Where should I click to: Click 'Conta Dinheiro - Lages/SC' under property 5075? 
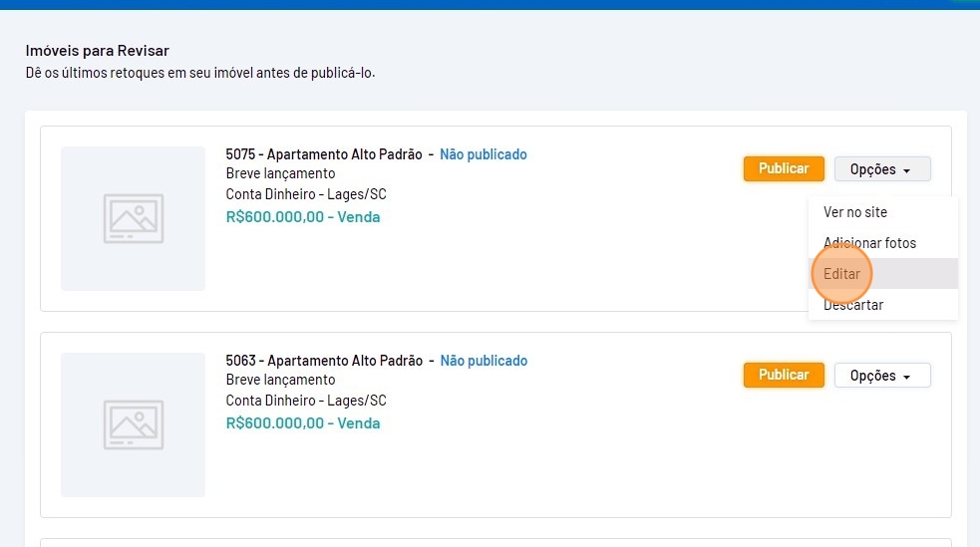tap(306, 194)
